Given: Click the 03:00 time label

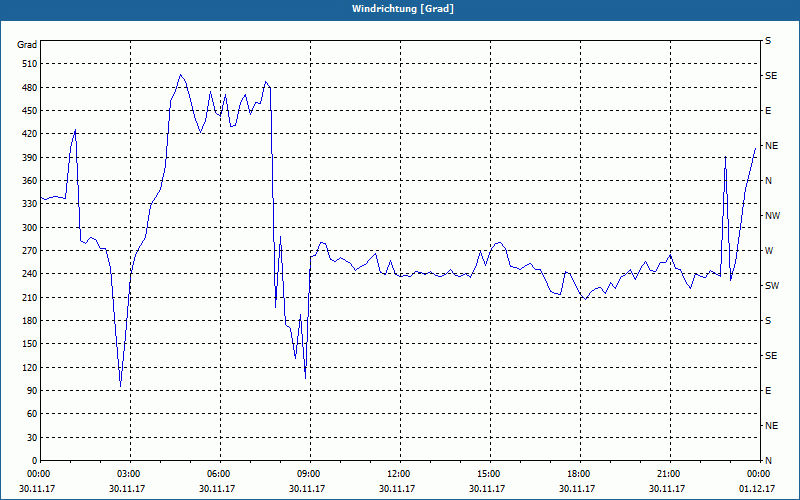Looking at the screenshot, I should point(127,473).
